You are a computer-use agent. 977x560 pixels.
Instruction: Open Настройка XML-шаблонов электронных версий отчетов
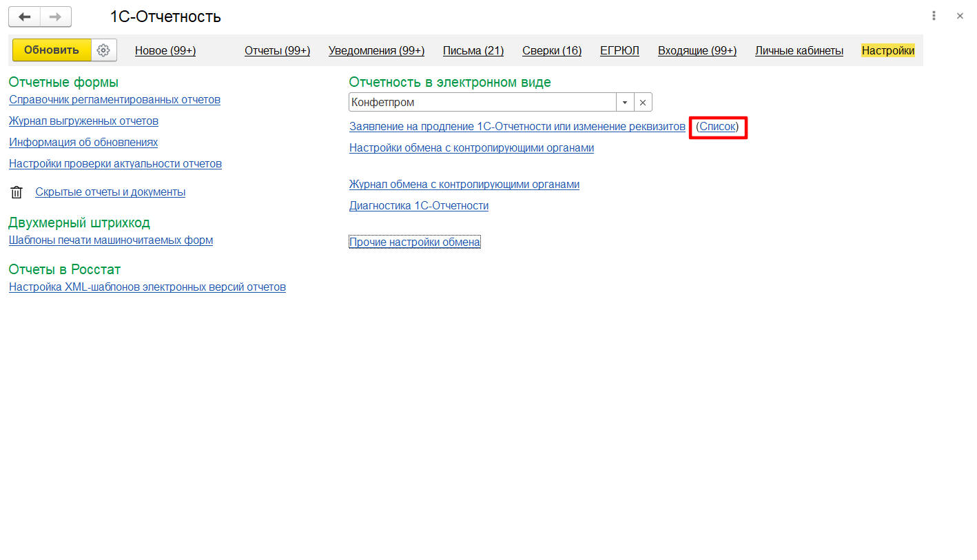click(x=147, y=287)
